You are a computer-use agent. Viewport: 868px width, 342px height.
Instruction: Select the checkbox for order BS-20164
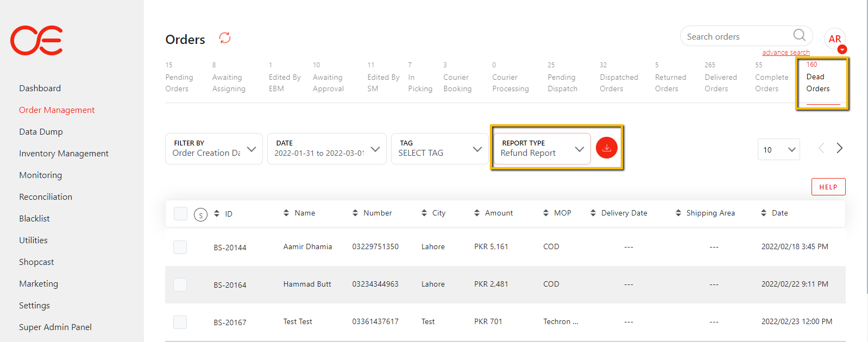[x=180, y=284]
